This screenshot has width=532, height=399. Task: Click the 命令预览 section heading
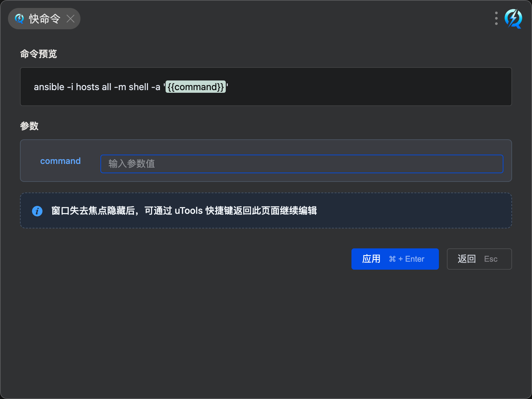tap(38, 54)
